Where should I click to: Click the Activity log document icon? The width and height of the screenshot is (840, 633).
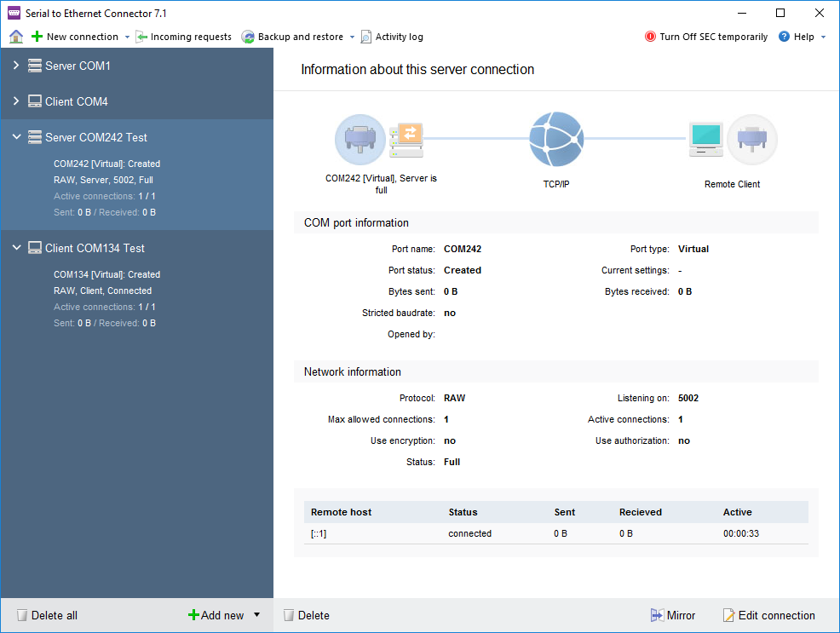(365, 37)
